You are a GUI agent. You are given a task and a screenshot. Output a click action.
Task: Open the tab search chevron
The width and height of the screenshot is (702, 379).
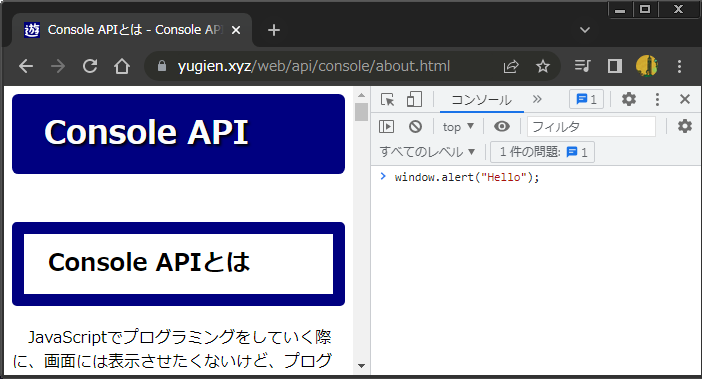pyautogui.click(x=585, y=30)
